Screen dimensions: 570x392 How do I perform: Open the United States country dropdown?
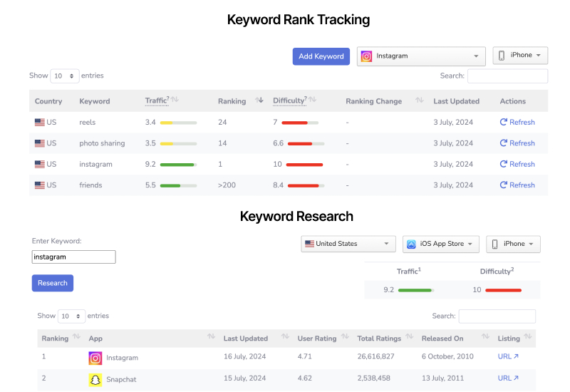point(348,244)
